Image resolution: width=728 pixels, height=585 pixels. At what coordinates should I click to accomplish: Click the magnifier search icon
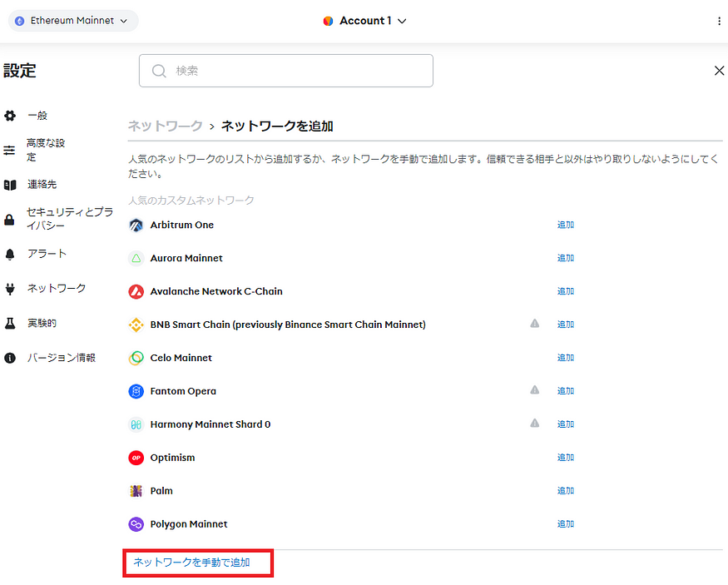pos(159,71)
